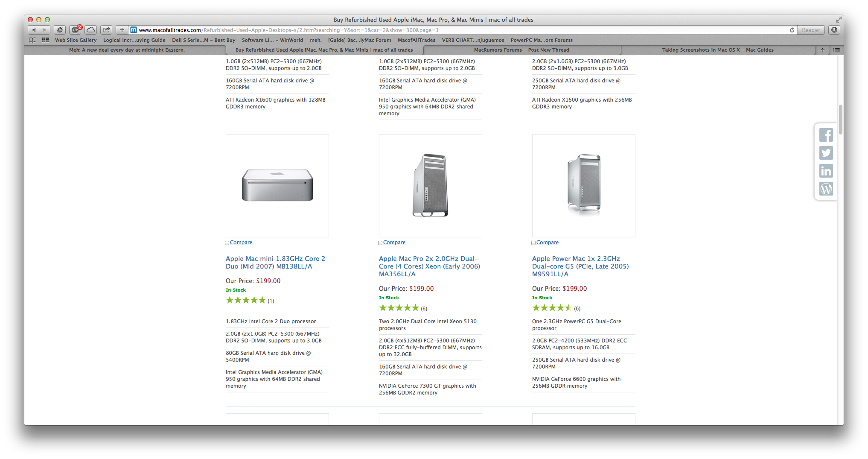The image size is (868, 459).
Task: Check Compare for the Mac mini 1.83GHz
Action: (227, 243)
